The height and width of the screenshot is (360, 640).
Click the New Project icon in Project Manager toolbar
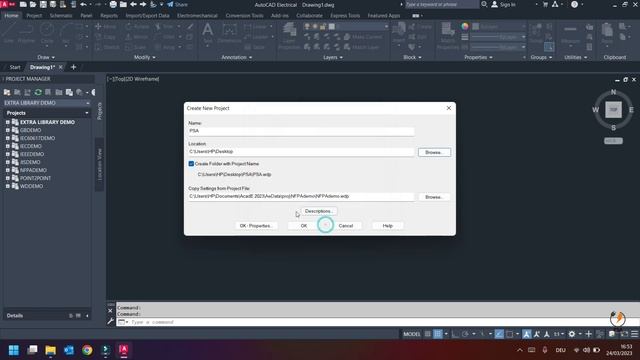click(7, 93)
